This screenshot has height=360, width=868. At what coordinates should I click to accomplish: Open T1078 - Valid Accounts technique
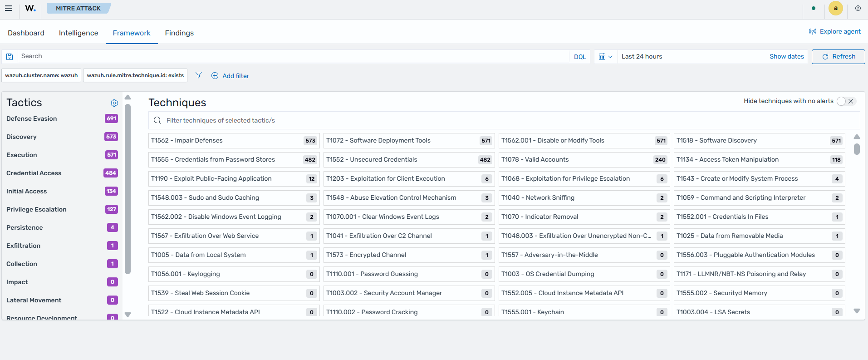tap(584, 160)
